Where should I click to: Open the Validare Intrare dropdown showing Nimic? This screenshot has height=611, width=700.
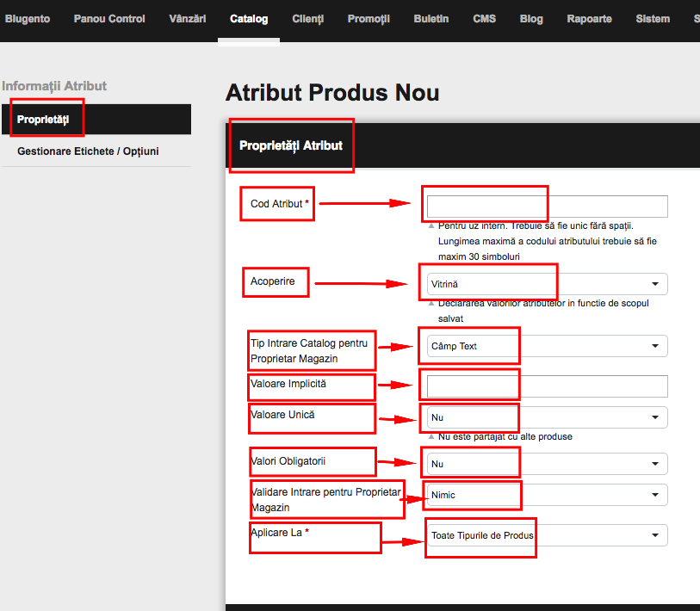548,495
